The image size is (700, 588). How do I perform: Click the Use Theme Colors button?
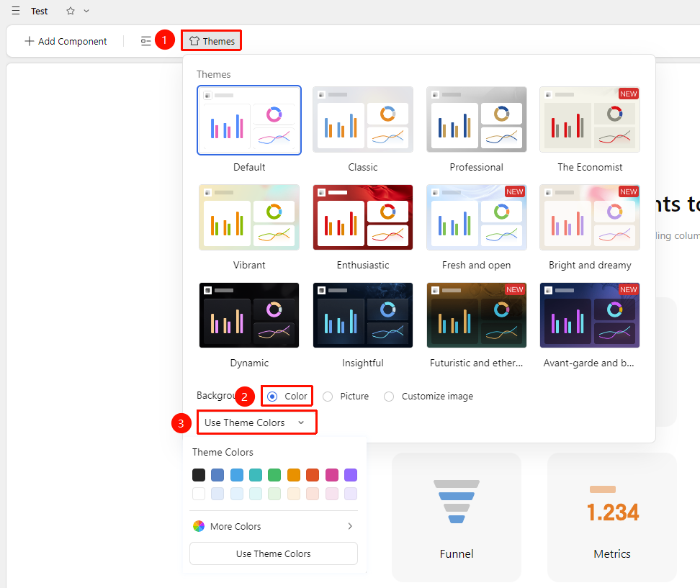(x=274, y=553)
